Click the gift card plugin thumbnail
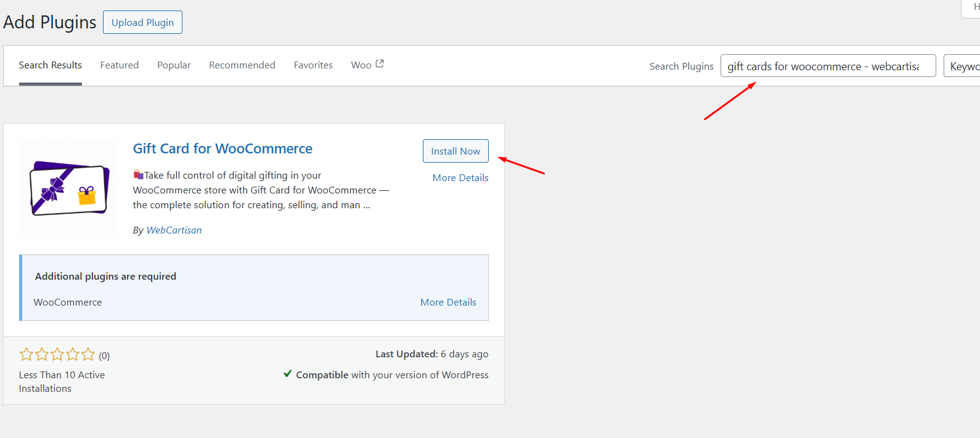980x438 pixels. click(x=69, y=189)
